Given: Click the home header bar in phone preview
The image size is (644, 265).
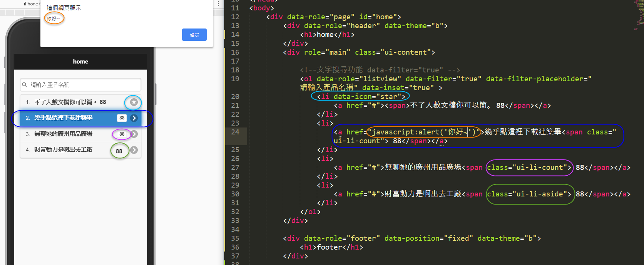Looking at the screenshot, I should pyautogui.click(x=80, y=62).
